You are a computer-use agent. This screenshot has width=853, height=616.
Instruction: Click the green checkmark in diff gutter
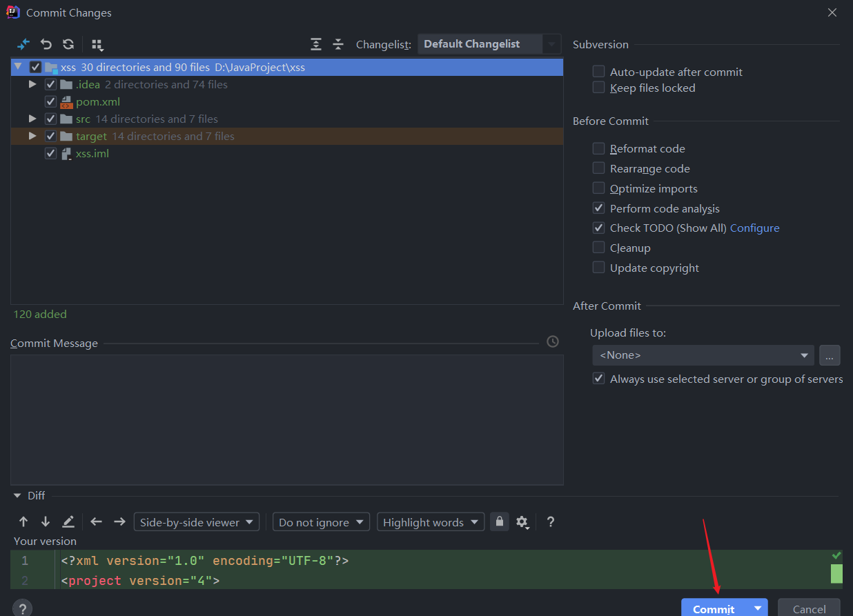836,555
